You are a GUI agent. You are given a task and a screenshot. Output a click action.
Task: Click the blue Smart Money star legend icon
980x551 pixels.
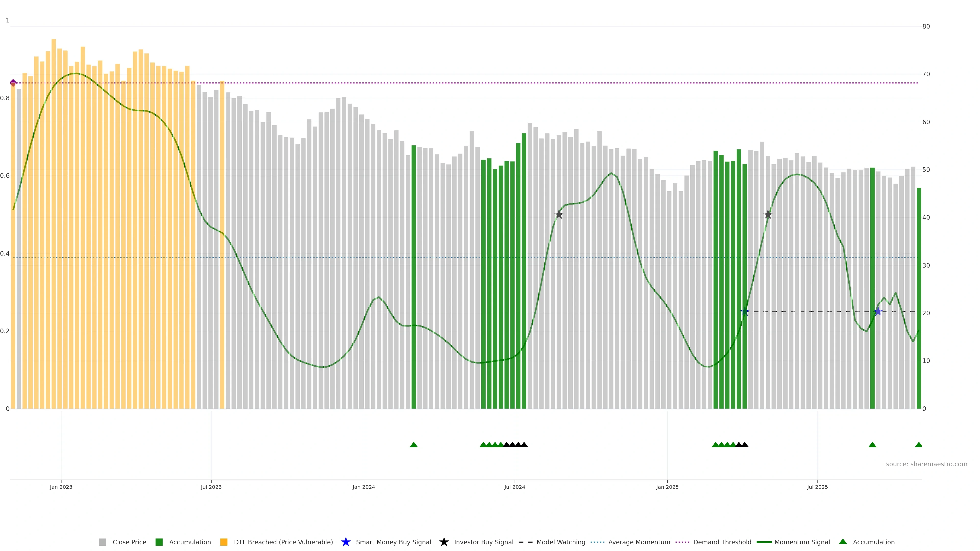pyautogui.click(x=346, y=542)
